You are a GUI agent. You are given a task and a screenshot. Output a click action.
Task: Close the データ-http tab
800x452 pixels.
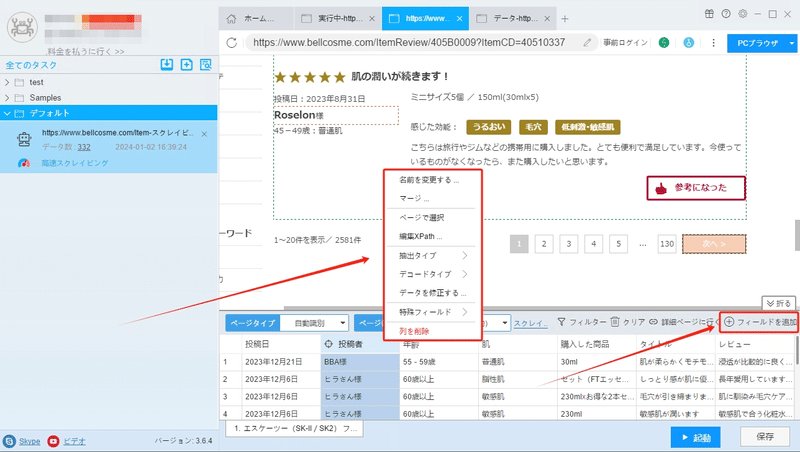[547, 19]
